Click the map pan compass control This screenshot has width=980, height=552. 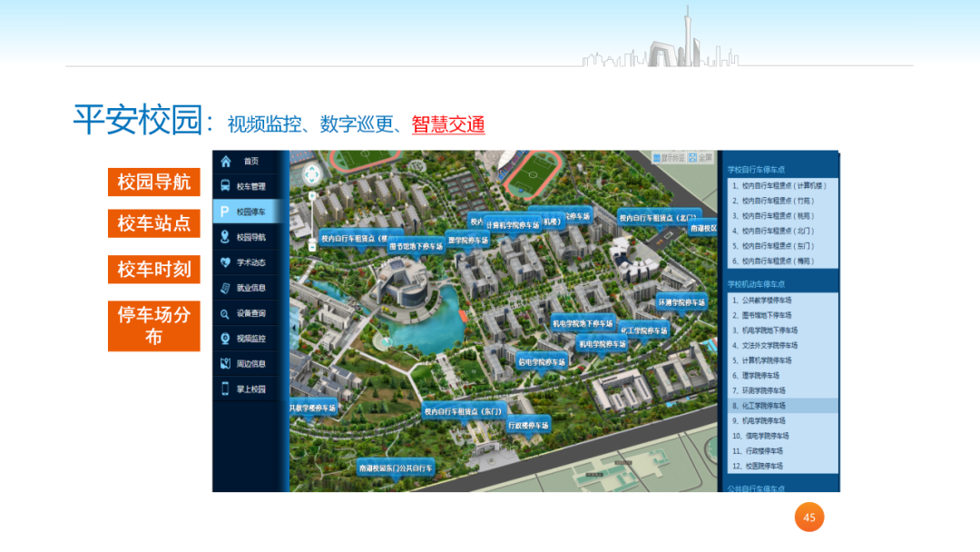(312, 173)
